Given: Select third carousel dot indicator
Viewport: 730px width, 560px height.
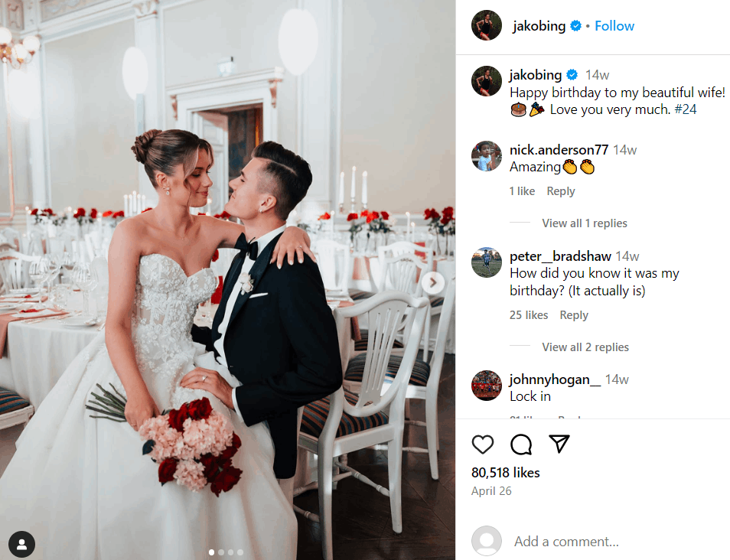Looking at the screenshot, I should (230, 552).
